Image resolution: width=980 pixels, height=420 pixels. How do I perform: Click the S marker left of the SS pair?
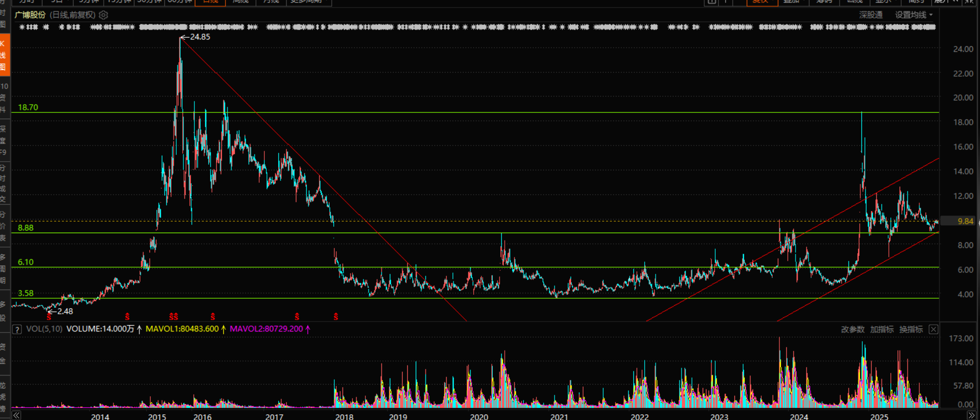coord(127,316)
